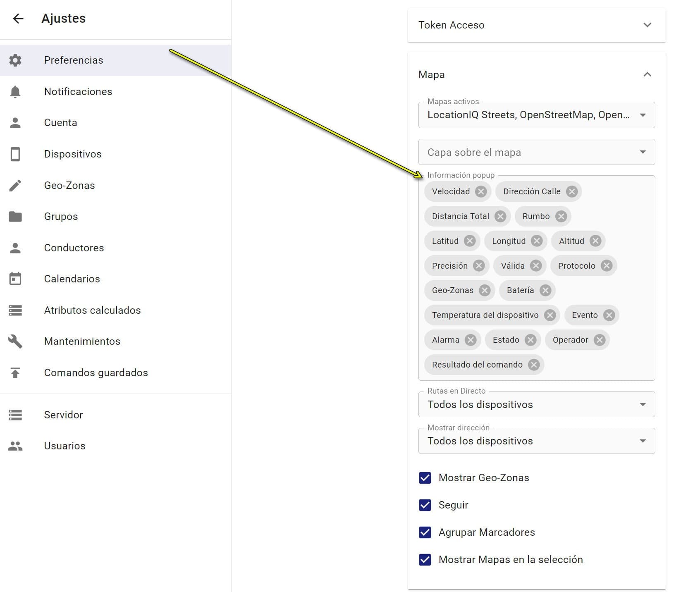The image size is (700, 592).
Task: Remove the Resultado del comando chip
Action: pyautogui.click(x=534, y=365)
